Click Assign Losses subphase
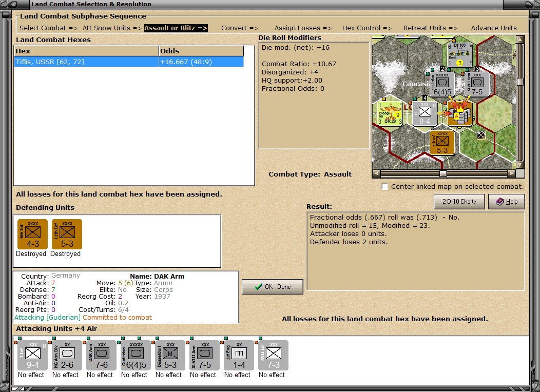Viewport: 540px width, 392px height. [x=303, y=28]
